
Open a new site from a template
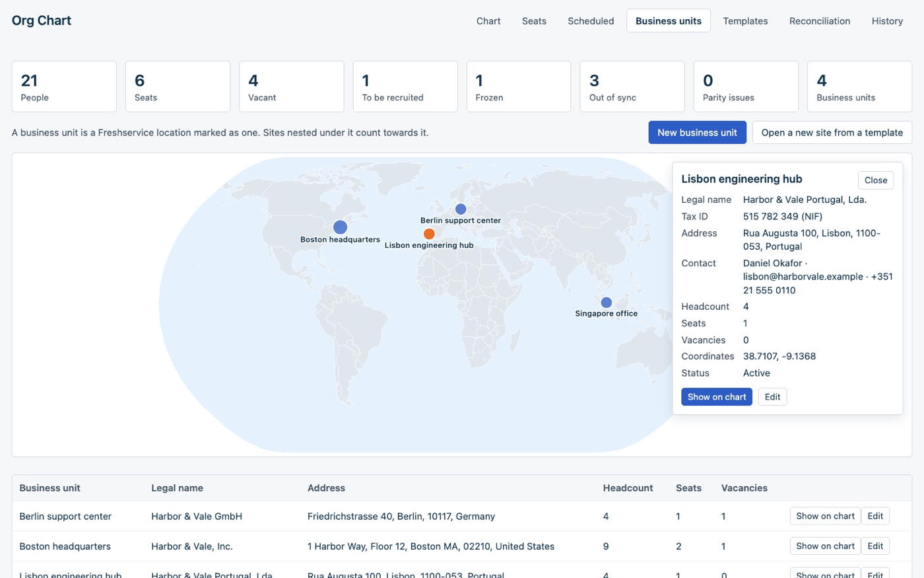[x=832, y=132]
